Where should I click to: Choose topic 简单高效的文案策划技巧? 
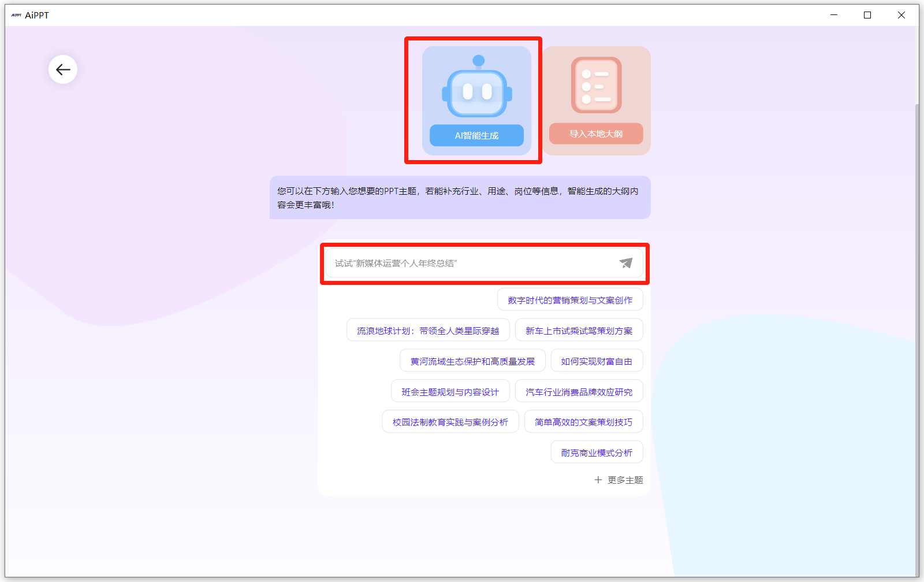coord(584,422)
